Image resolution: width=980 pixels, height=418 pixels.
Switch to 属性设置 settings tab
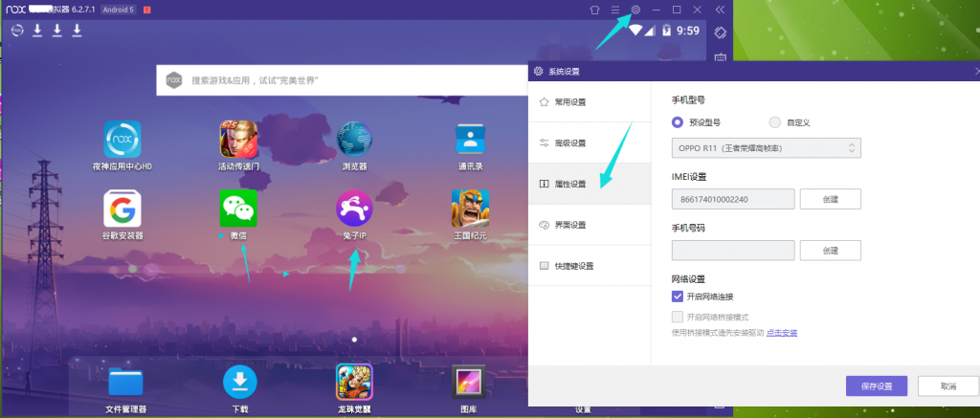(x=590, y=184)
